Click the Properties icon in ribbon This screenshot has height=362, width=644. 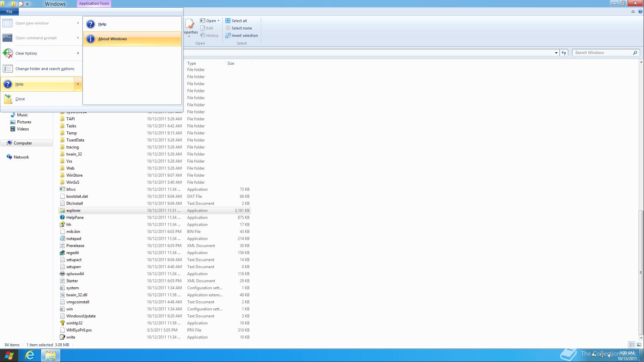point(190,24)
